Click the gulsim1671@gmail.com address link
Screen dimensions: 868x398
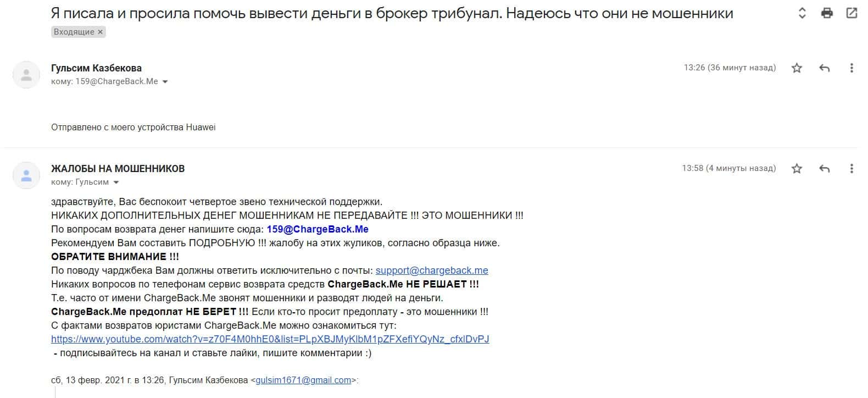click(x=303, y=380)
